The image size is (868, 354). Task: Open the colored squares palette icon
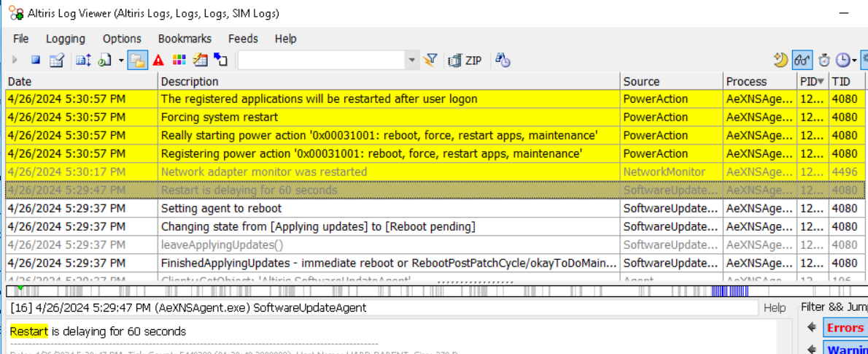point(179,60)
